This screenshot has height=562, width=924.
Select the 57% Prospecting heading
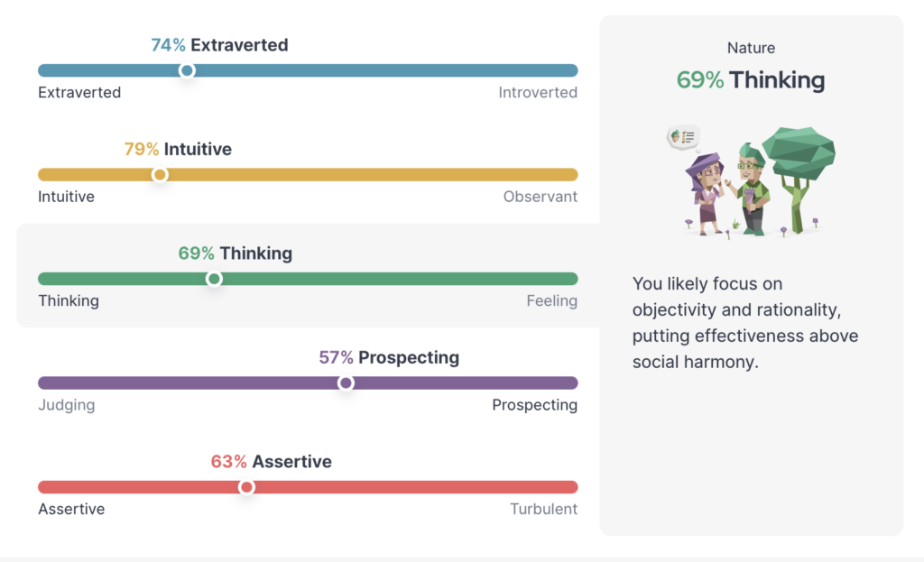389,357
